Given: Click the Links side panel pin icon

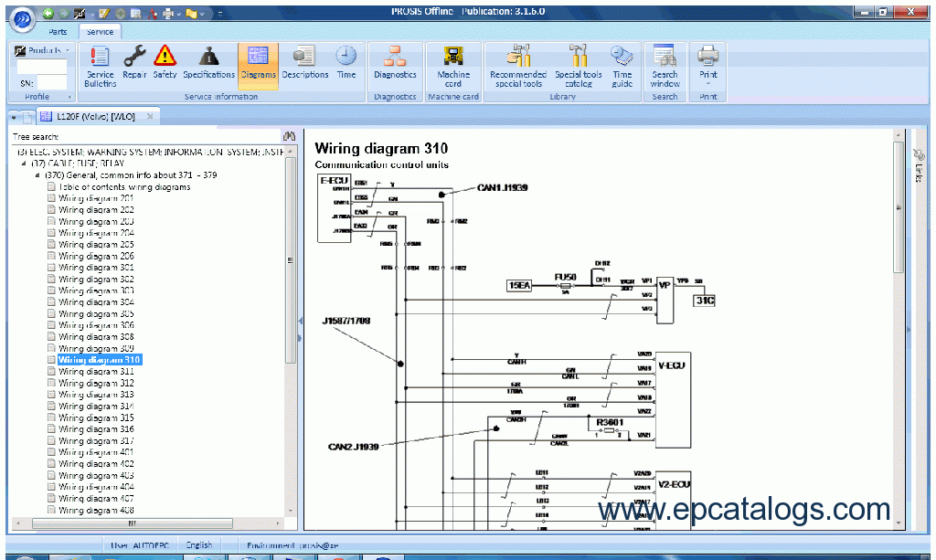Looking at the screenshot, I should pyautogui.click(x=920, y=155).
